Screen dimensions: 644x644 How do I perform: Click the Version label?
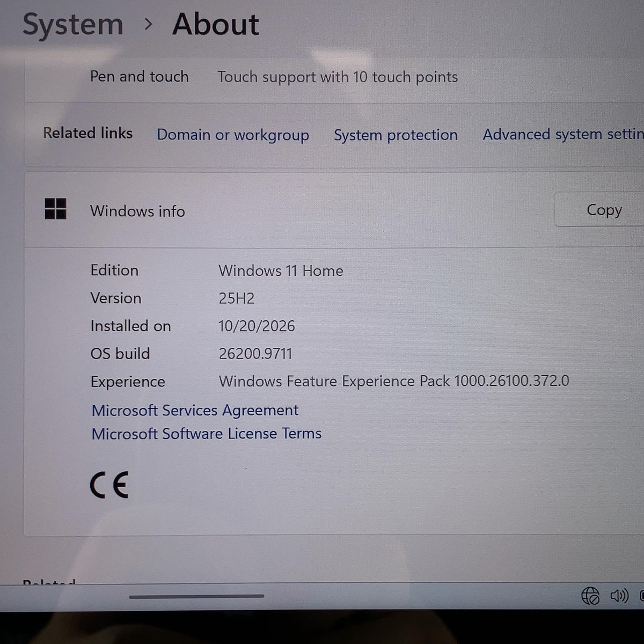tap(116, 298)
